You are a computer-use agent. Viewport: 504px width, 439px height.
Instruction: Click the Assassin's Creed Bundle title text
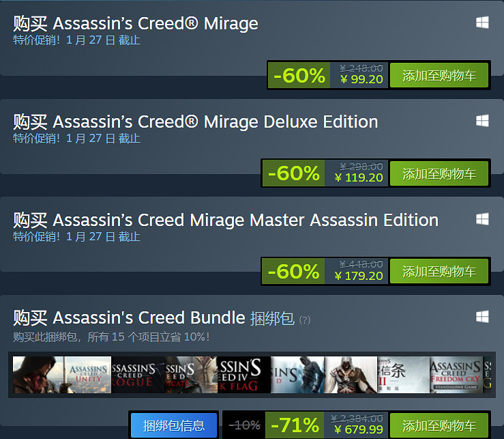149,317
